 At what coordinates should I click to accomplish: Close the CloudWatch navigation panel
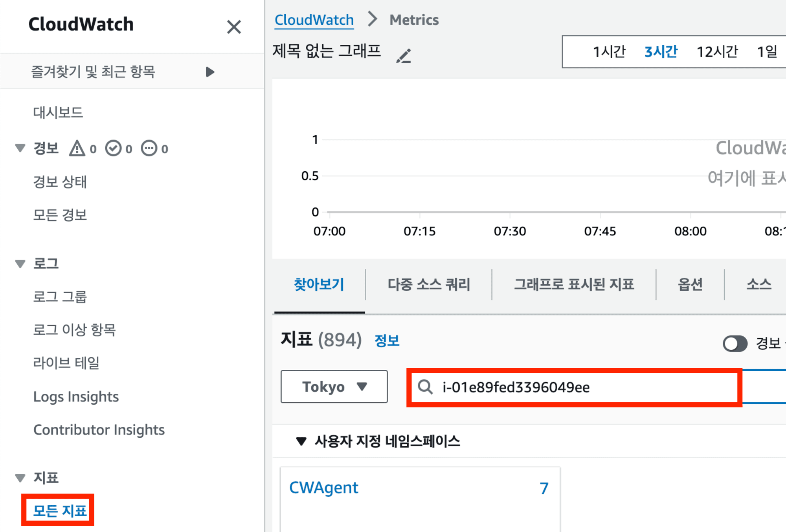click(x=234, y=27)
